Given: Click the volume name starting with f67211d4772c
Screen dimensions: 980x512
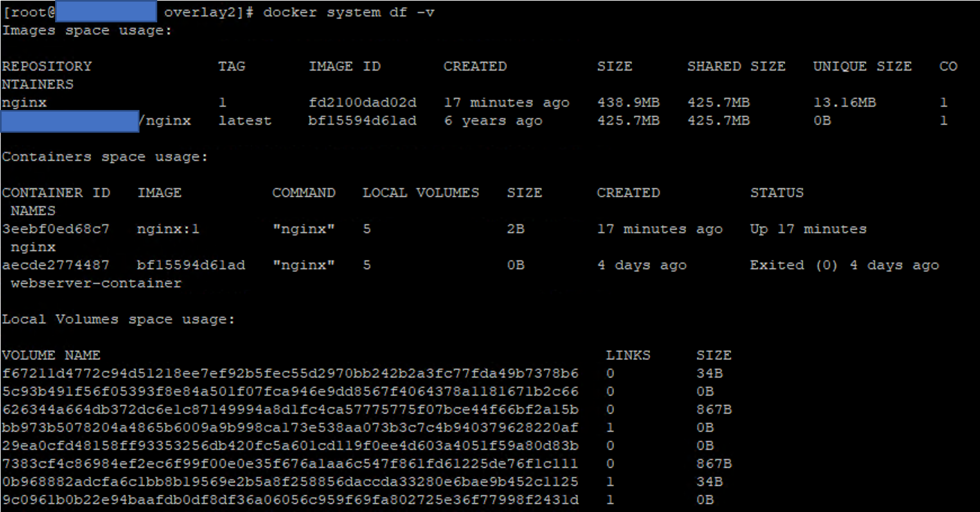Looking at the screenshot, I should pyautogui.click(x=290, y=373).
